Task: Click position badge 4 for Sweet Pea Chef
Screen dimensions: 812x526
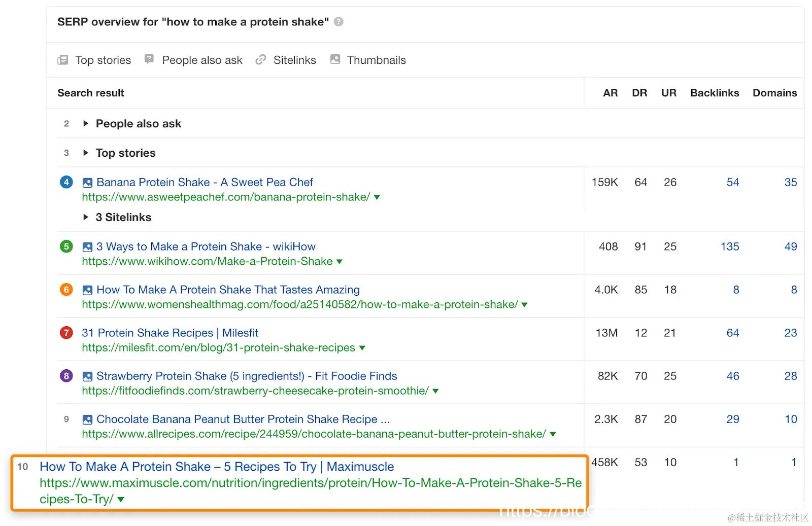Action: click(66, 182)
